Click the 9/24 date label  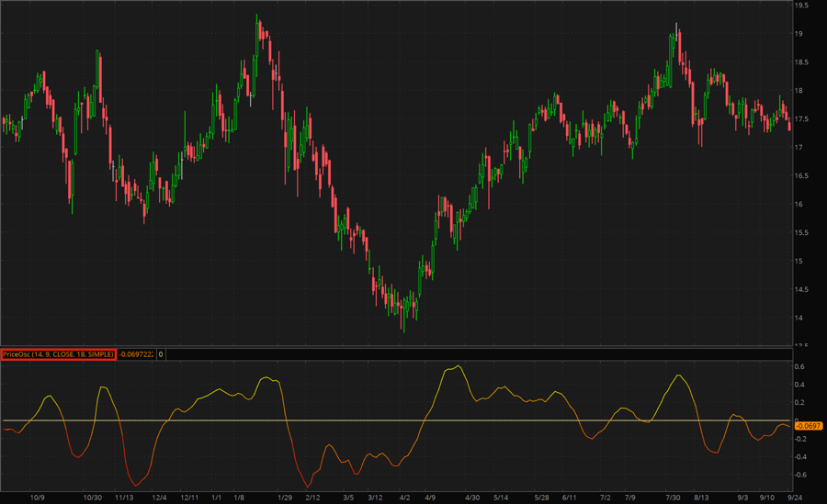pos(796,497)
